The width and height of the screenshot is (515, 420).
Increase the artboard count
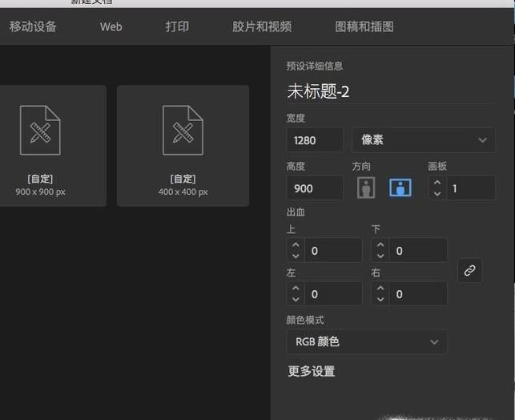(437, 183)
